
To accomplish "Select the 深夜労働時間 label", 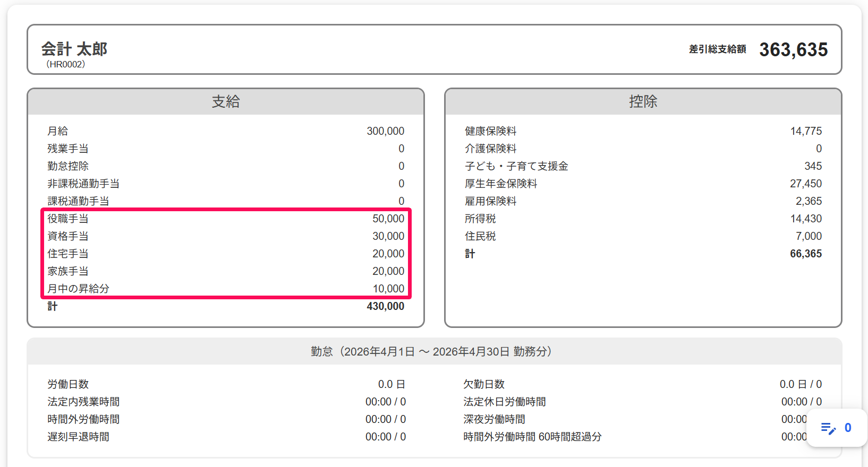I will (494, 419).
